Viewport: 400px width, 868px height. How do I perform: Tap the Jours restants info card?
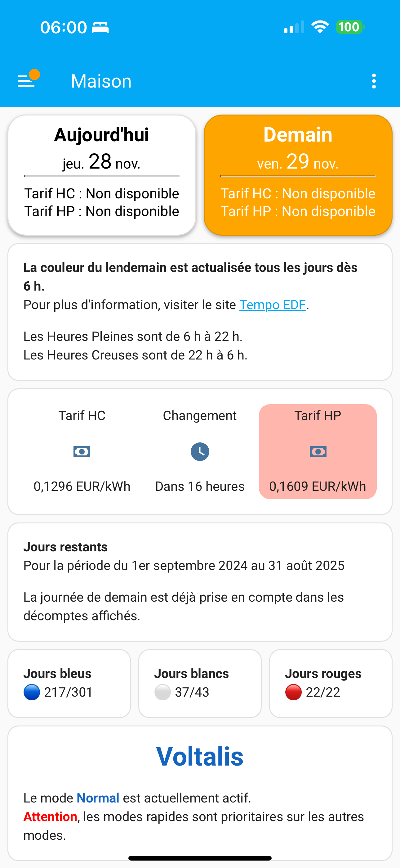(200, 581)
